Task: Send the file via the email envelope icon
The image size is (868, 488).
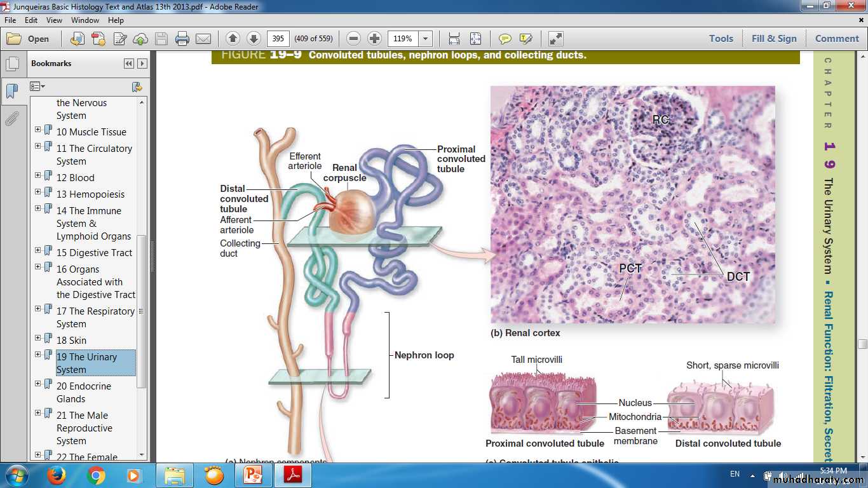Action: point(203,39)
